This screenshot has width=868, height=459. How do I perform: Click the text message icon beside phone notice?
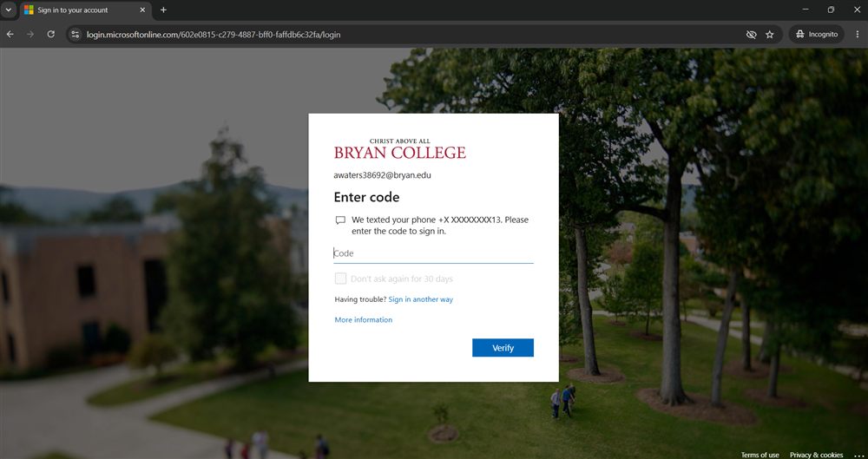point(340,220)
